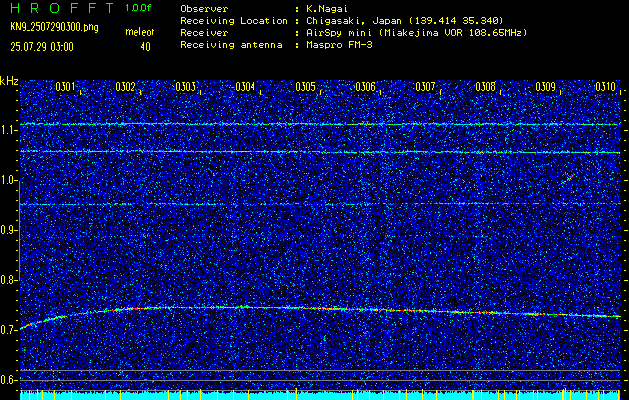Click antenna value Maspro FM-3
Image resolution: width=629 pixels, height=400 pixels.
(x=339, y=45)
